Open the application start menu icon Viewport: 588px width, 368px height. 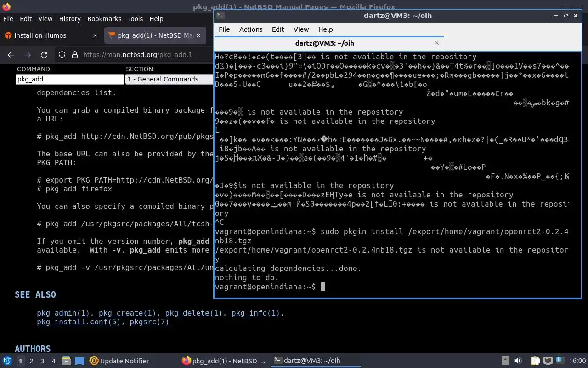point(7,361)
